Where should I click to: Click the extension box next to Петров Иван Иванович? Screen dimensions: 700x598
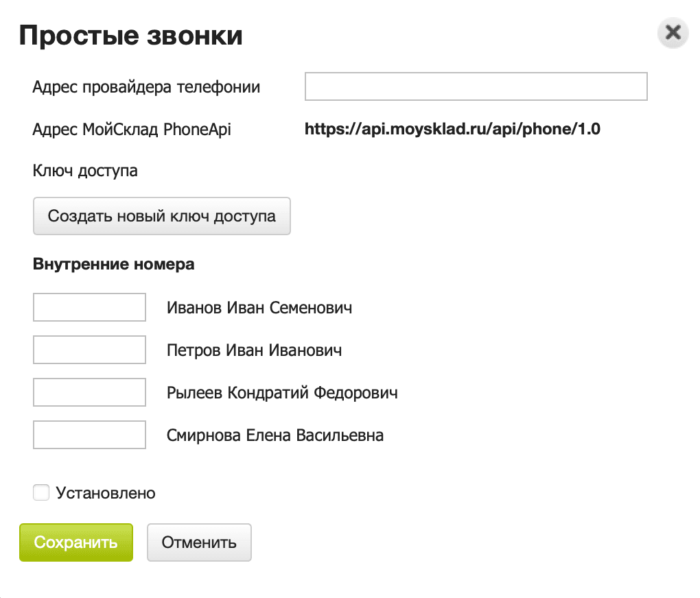[89, 350]
